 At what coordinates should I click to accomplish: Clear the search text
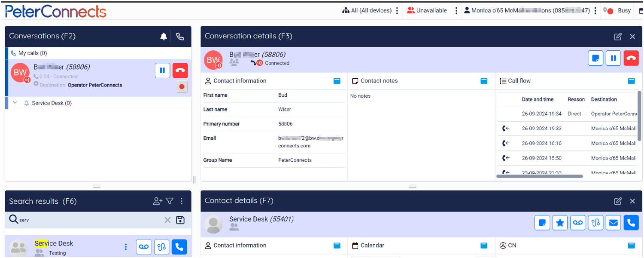tap(167, 220)
